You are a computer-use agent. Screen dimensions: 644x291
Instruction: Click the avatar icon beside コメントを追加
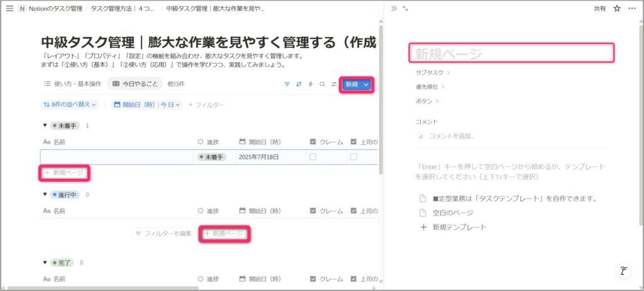[420, 136]
